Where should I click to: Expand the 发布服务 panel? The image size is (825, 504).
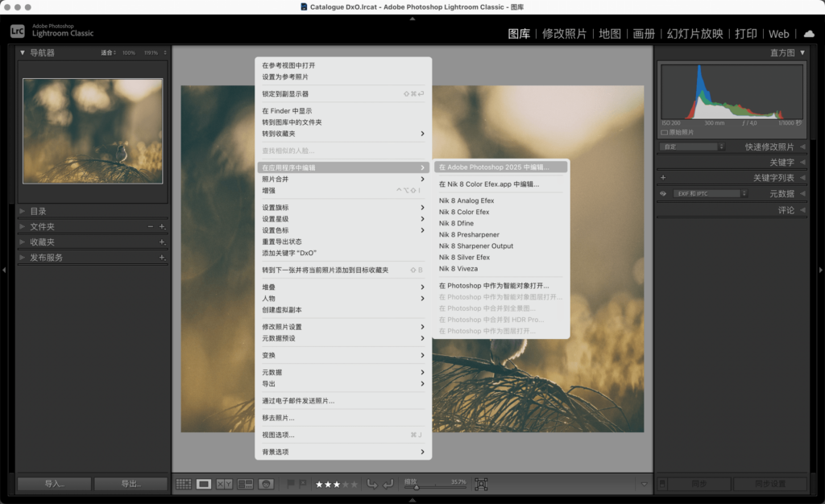click(23, 258)
